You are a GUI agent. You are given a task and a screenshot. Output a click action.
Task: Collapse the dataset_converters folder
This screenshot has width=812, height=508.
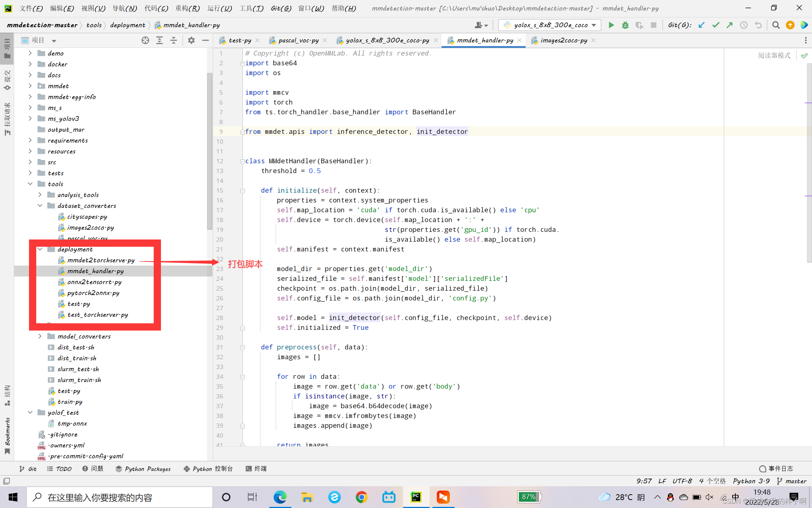pyautogui.click(x=40, y=206)
